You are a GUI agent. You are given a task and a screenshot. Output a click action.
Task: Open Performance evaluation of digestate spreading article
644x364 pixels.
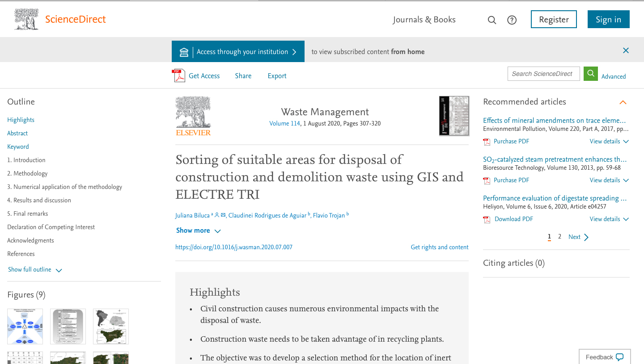(x=555, y=198)
